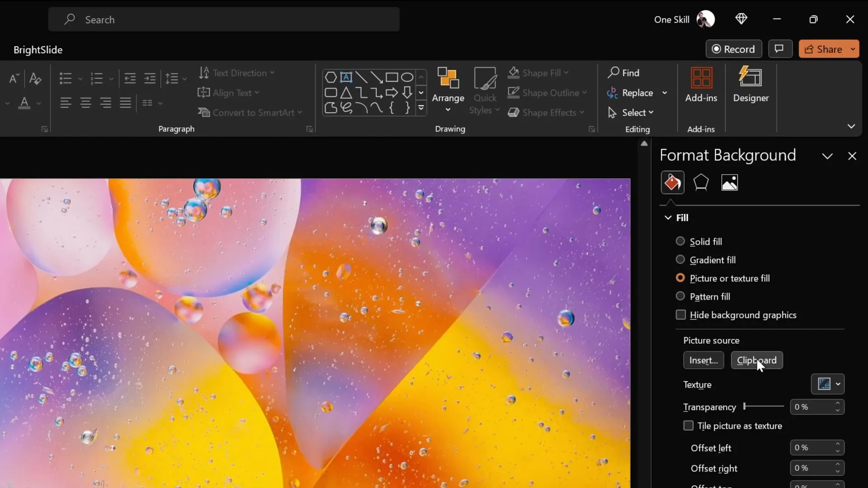Switch to the Effects tab in Format Background

(700, 183)
